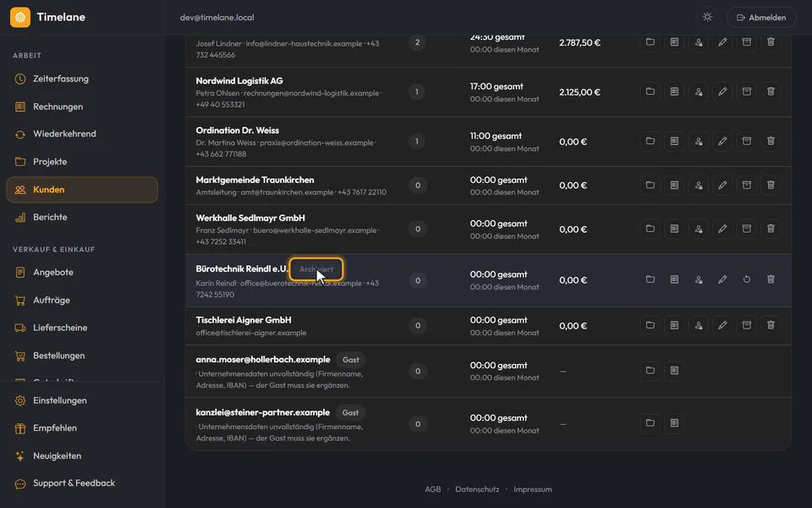Open the Impressum footer link
The width and height of the screenshot is (812, 508).
click(533, 489)
